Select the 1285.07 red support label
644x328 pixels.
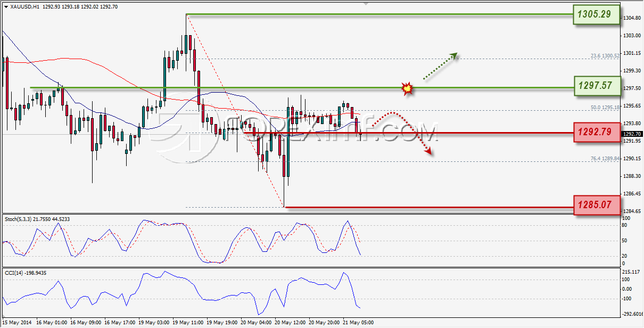(x=597, y=204)
